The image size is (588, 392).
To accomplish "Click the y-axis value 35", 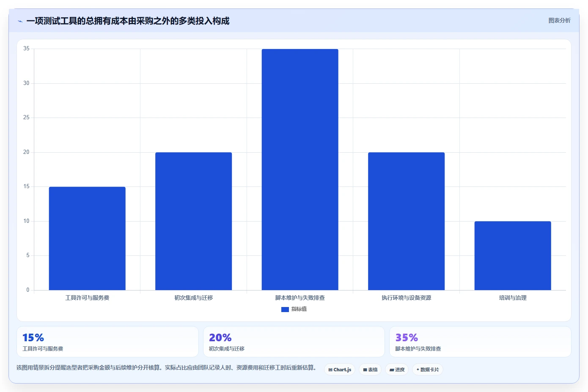I will [x=26, y=49].
